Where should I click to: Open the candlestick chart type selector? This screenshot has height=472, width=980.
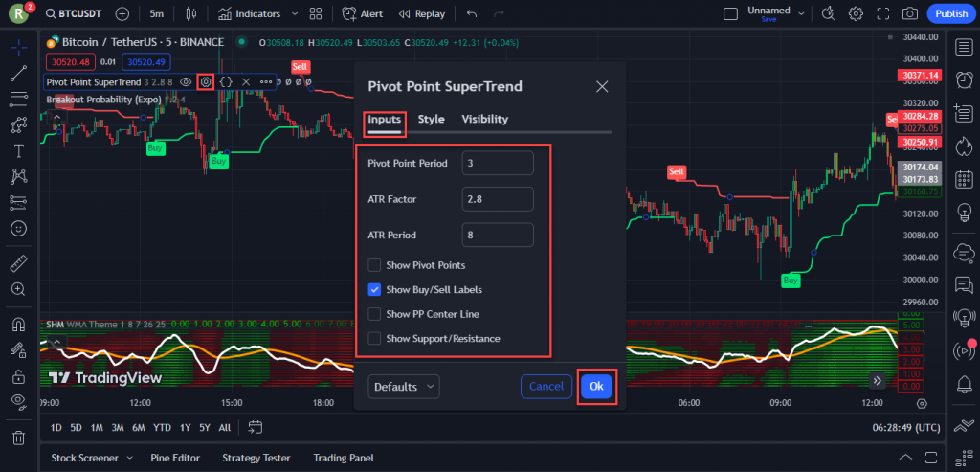click(x=191, y=13)
